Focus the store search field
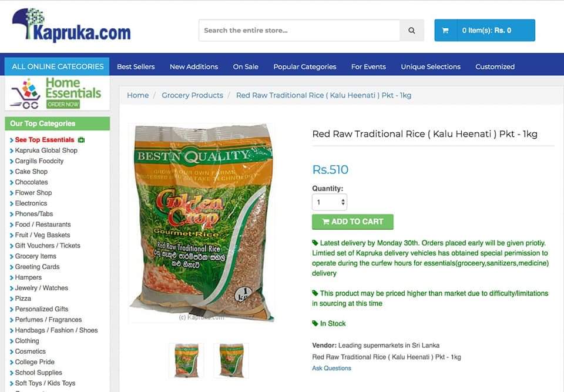 coord(299,30)
